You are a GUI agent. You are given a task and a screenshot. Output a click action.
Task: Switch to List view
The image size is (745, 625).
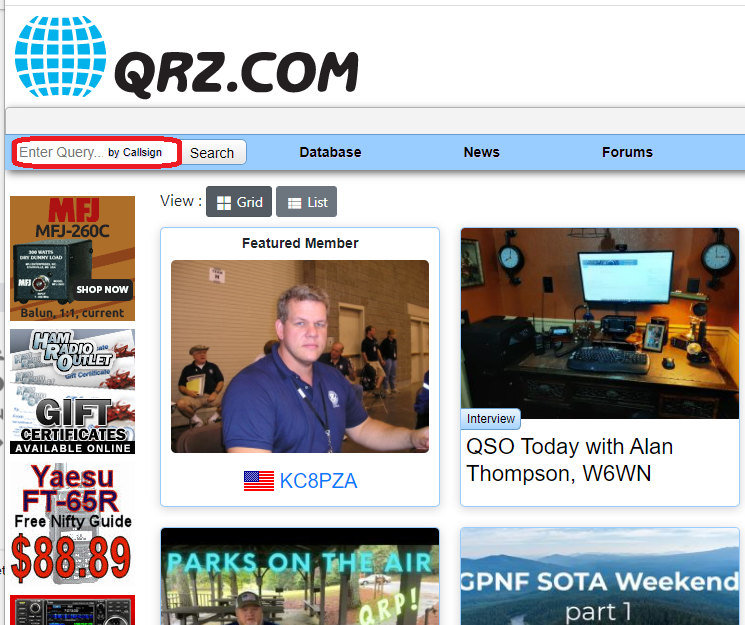tap(307, 202)
